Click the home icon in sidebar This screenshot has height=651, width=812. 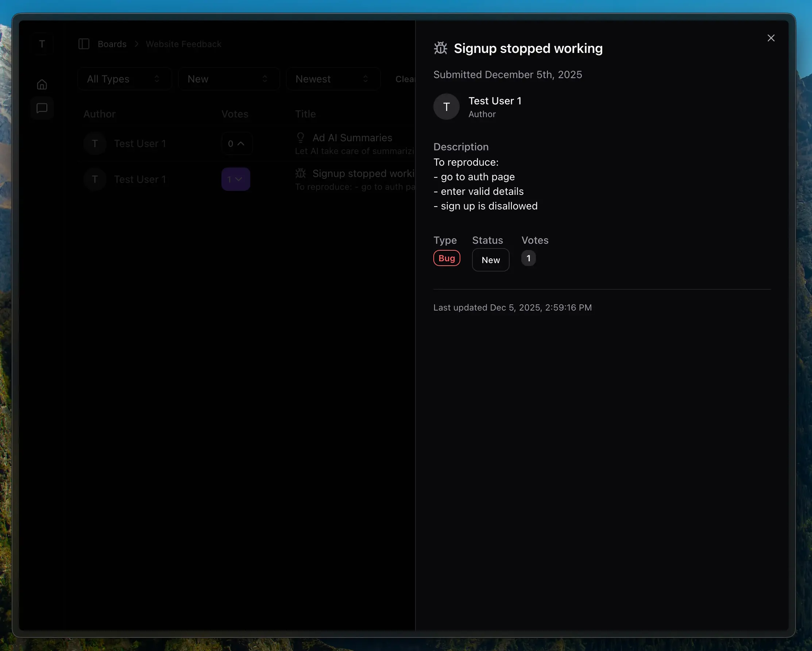tap(42, 84)
